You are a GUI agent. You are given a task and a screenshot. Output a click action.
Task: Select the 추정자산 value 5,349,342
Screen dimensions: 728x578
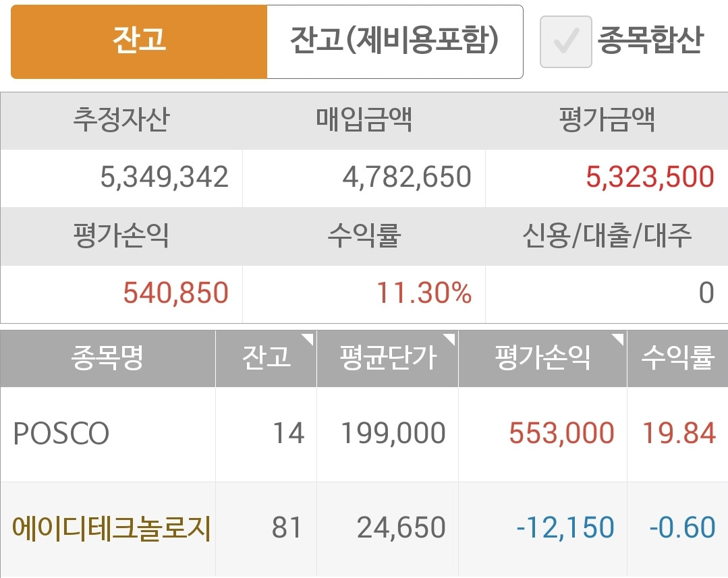pyautogui.click(x=165, y=177)
